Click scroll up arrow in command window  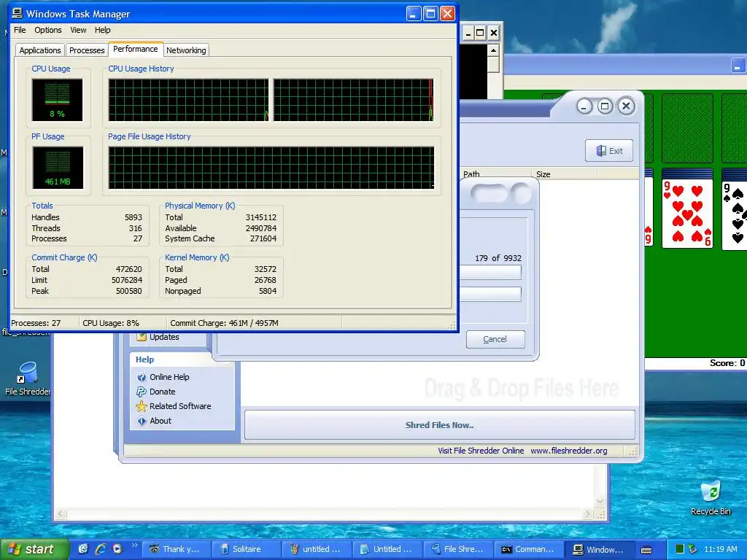[494, 50]
